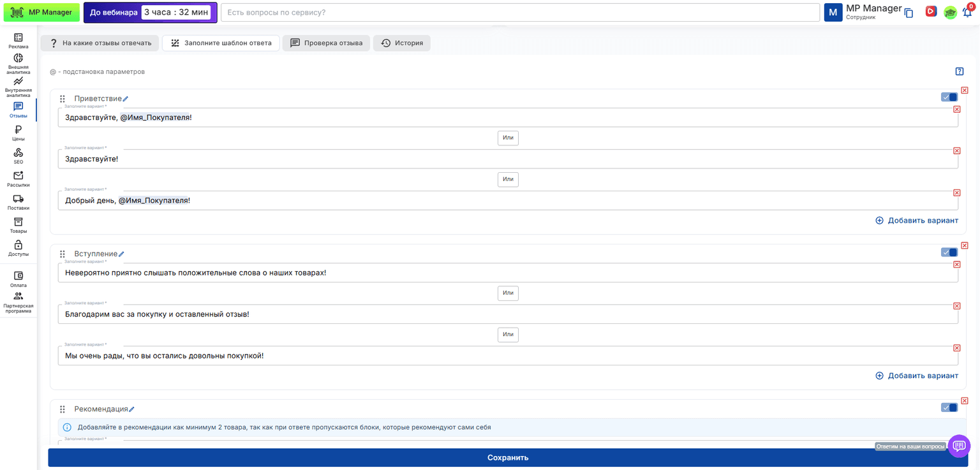Click into the 'Здравствуйте!' variant field
The image size is (980, 470).
pos(508,159)
